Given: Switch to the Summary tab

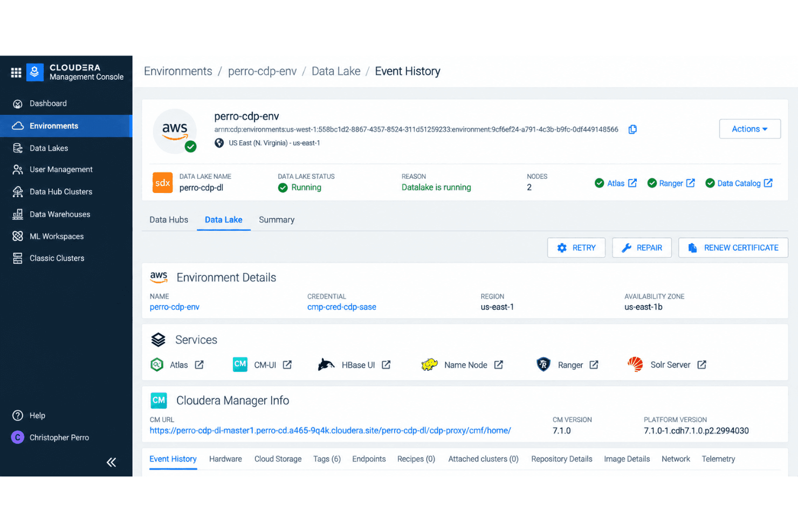Looking at the screenshot, I should click(277, 220).
